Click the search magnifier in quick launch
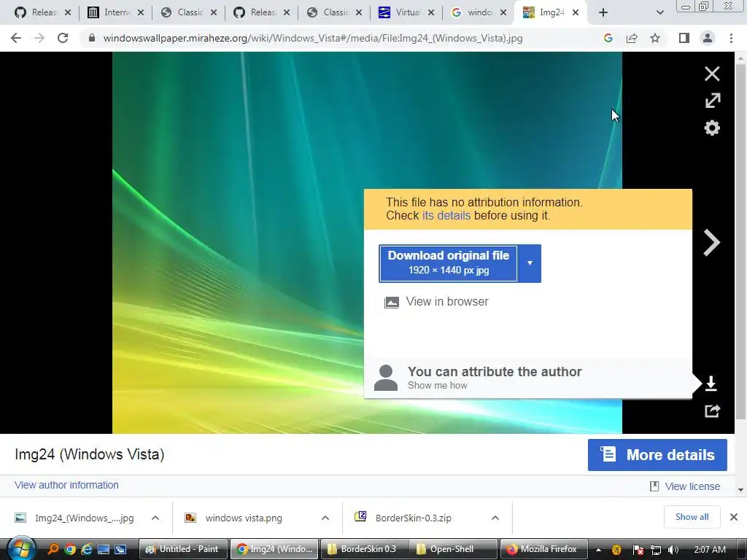Screen dimensions: 747x560 click(x=53, y=549)
